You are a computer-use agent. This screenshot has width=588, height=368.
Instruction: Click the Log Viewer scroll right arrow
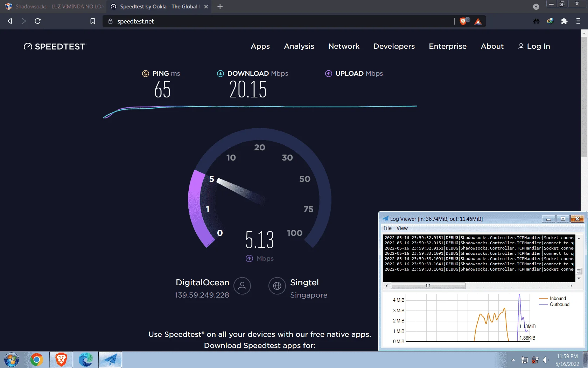(x=572, y=286)
